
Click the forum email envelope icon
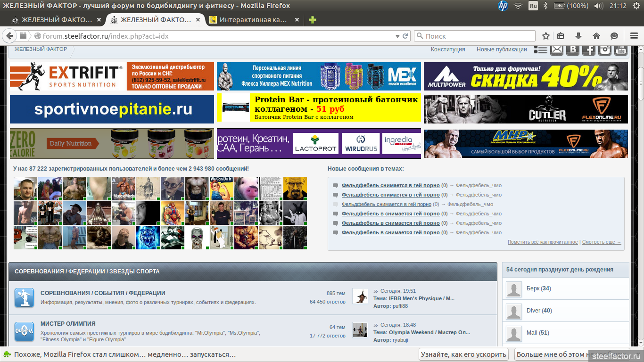tap(557, 49)
